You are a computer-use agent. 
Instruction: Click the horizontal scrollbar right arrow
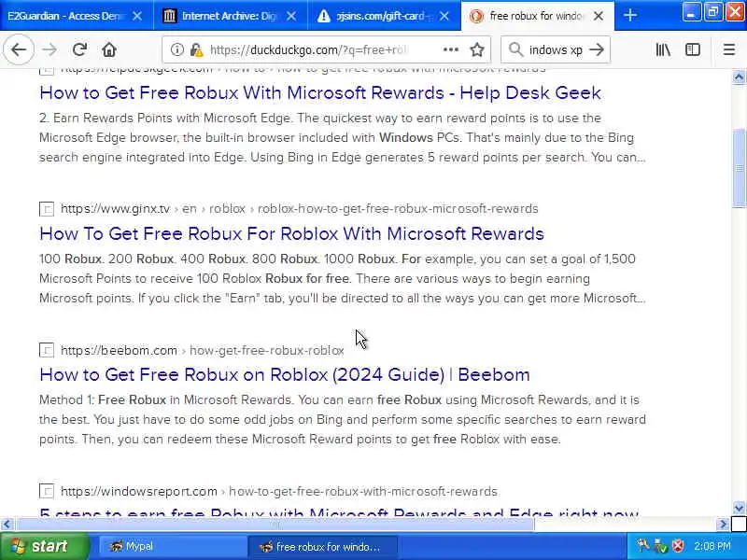coord(723,525)
